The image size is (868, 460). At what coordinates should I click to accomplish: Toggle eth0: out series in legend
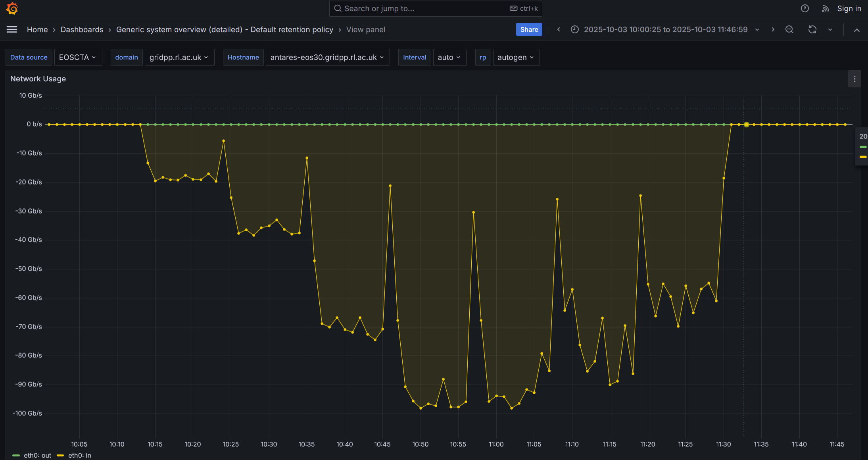coord(37,455)
